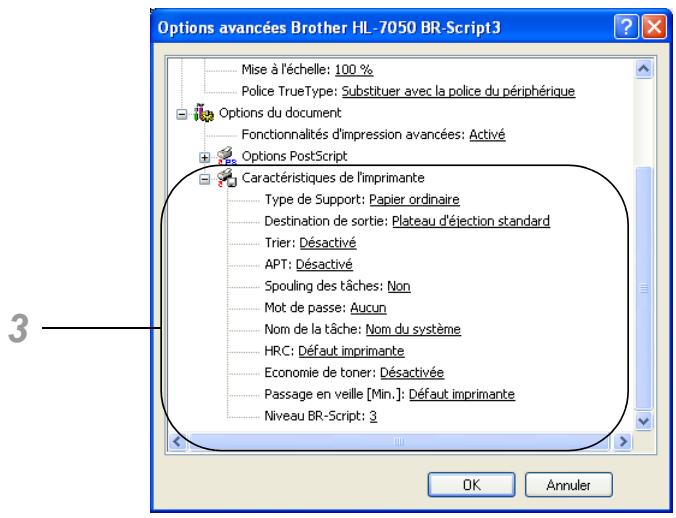Click the vertical scrollbar down arrow
This screenshot has width=676, height=518.
coord(644,420)
